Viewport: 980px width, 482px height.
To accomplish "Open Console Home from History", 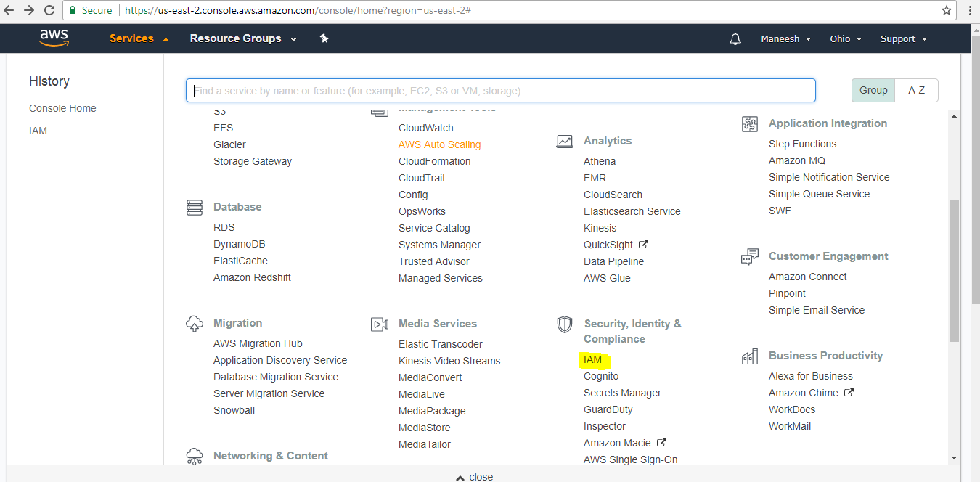I will (x=62, y=108).
